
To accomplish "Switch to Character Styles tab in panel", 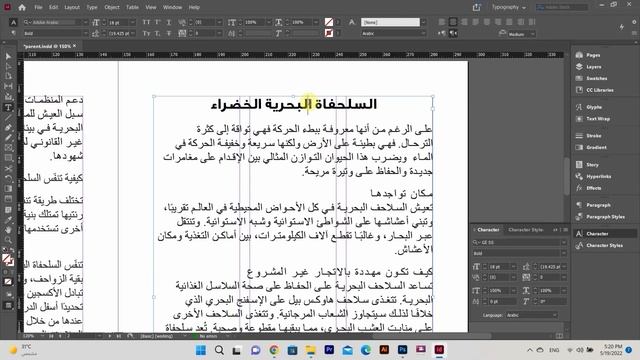I will click(526, 230).
